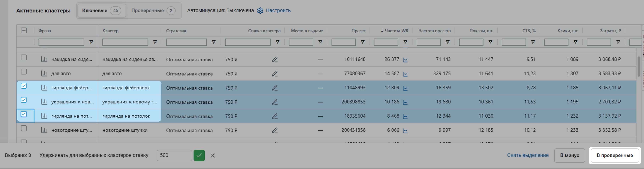Open the filter menu for the Стратегия column

pyautogui.click(x=213, y=42)
